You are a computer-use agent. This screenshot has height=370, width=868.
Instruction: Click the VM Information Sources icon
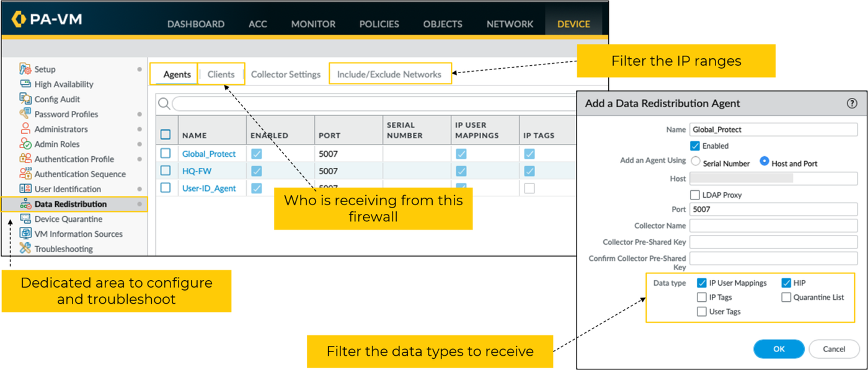click(25, 234)
